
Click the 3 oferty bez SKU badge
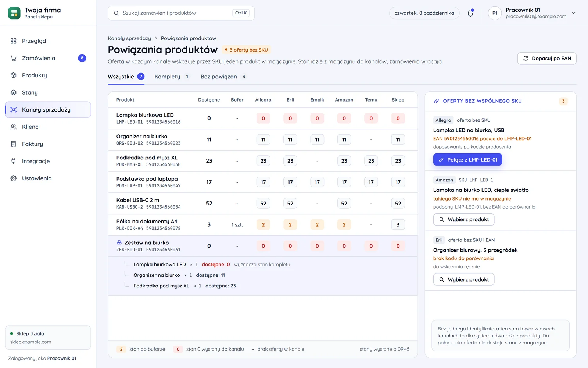(x=246, y=50)
